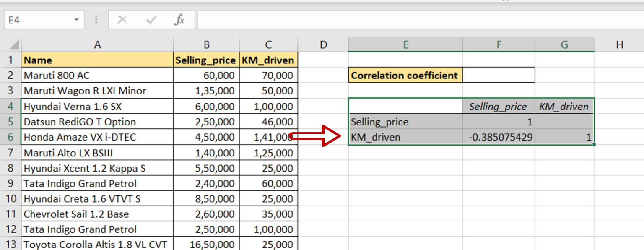Select column A header
The width and height of the screenshot is (644, 250).
click(x=97, y=44)
